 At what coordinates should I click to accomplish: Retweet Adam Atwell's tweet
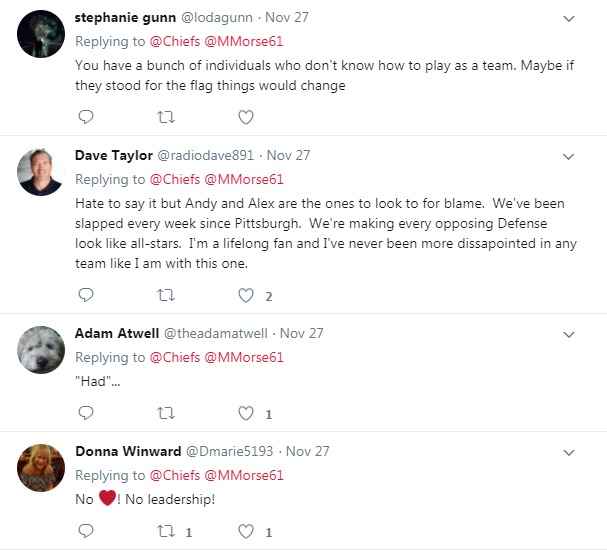(166, 413)
